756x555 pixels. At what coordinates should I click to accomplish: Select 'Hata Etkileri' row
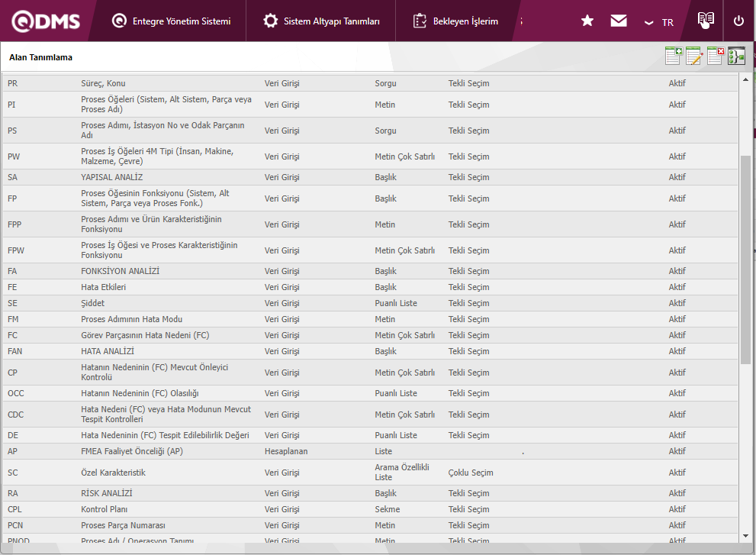tap(370, 287)
